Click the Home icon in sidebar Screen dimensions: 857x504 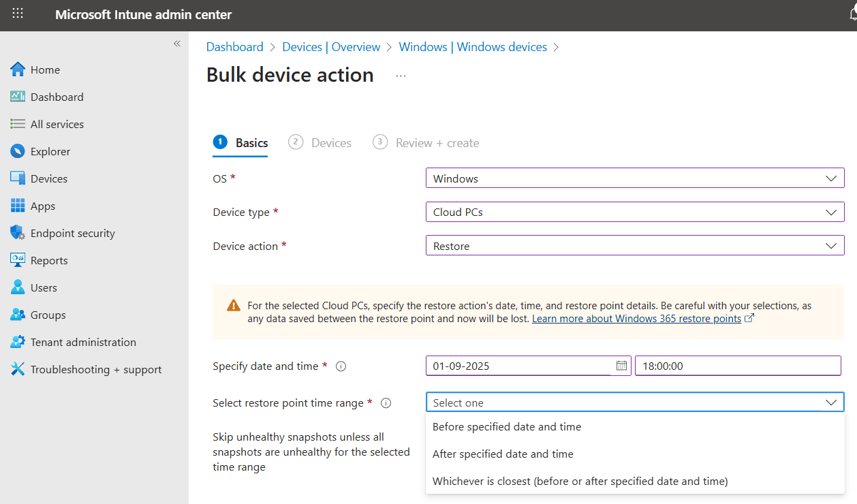click(x=18, y=69)
